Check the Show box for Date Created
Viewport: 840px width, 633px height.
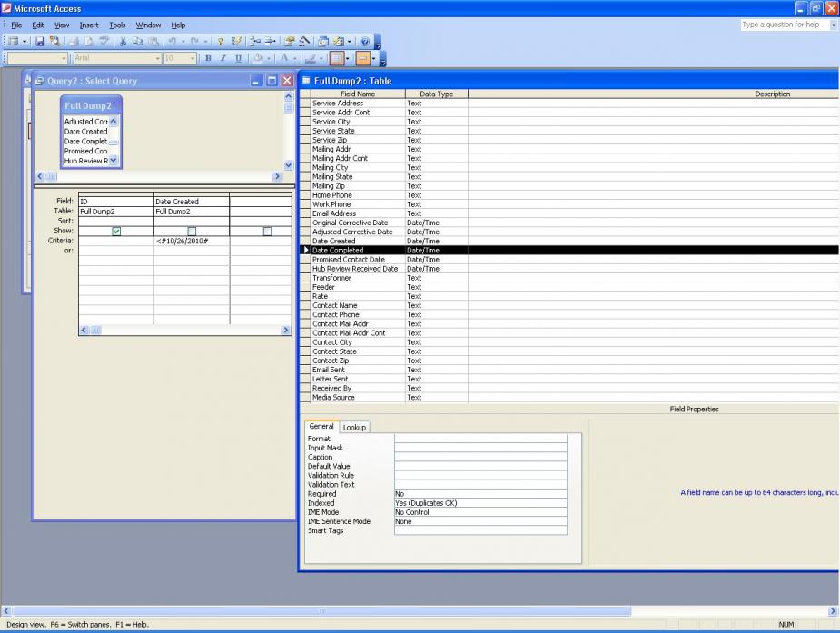192,232
